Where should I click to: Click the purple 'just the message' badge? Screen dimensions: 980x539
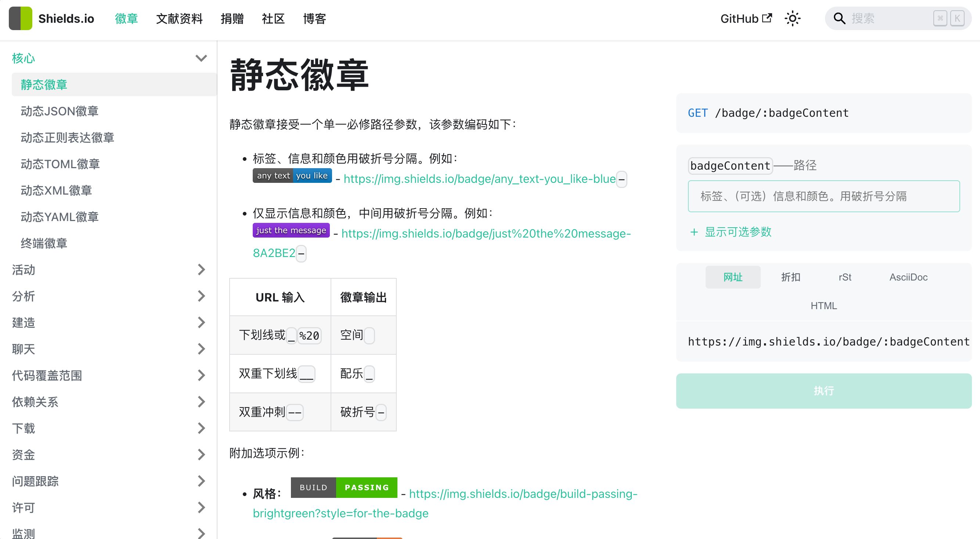pos(291,230)
